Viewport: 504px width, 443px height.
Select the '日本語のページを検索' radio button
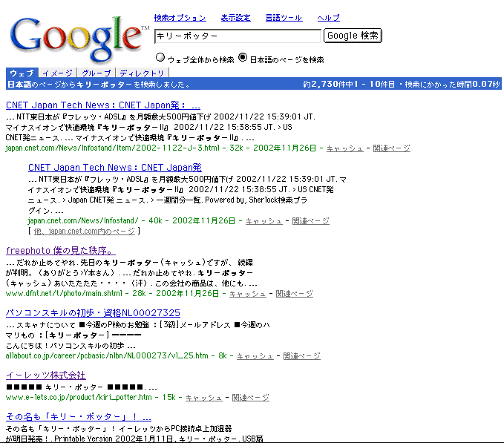point(243,58)
